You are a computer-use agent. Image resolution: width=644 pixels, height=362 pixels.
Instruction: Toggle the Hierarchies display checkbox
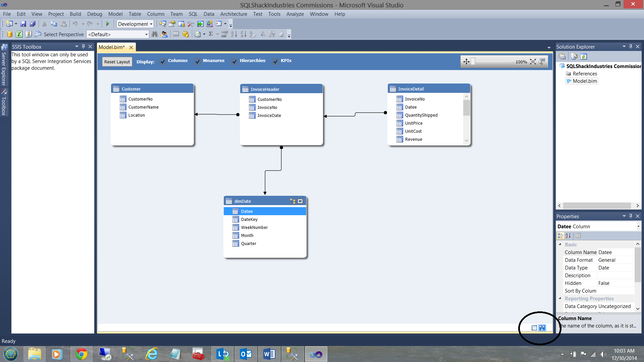[x=234, y=62]
